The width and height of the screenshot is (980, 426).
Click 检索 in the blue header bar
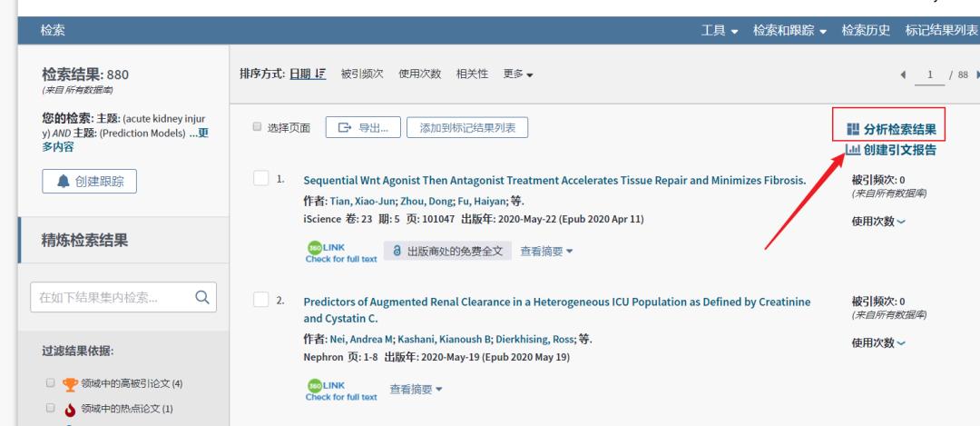click(x=53, y=30)
